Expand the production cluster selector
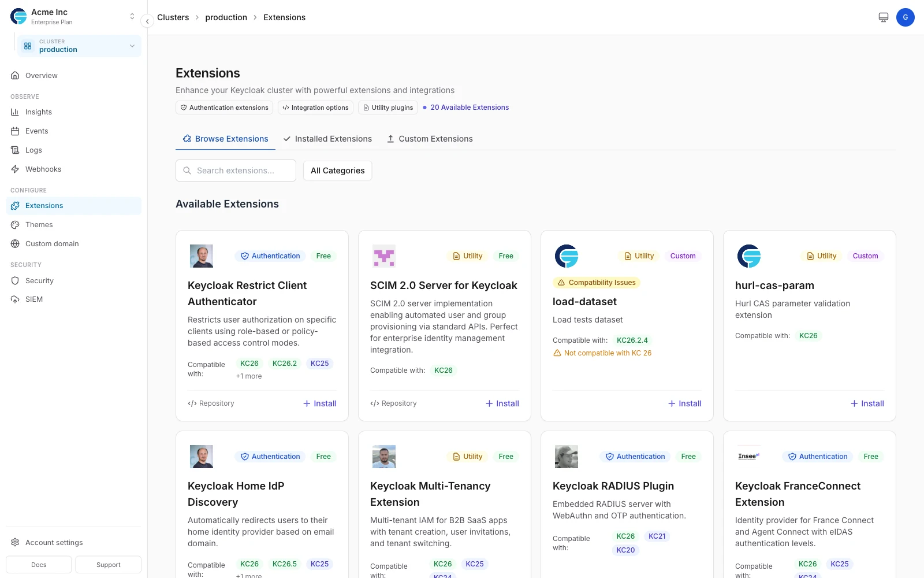 [x=79, y=46]
